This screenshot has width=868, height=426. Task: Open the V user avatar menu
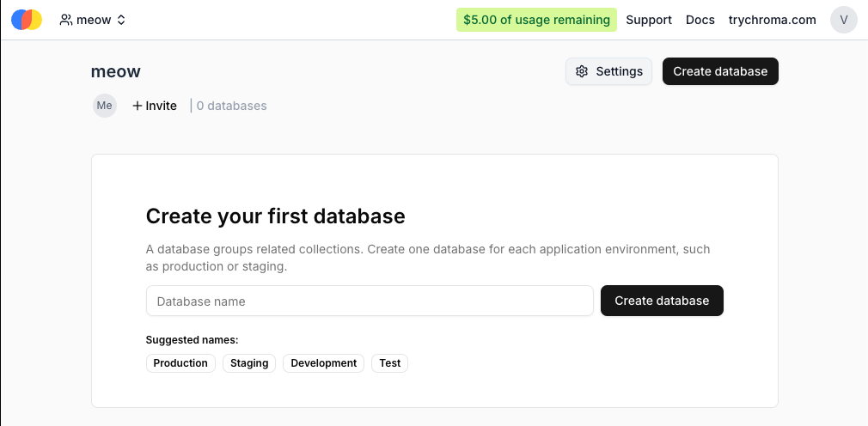[843, 20]
